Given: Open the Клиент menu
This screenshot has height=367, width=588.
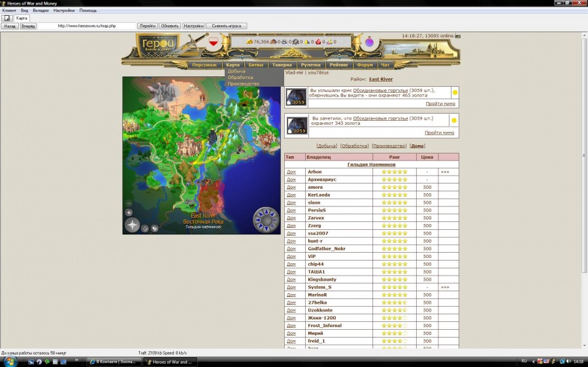Looking at the screenshot, I should [9, 10].
